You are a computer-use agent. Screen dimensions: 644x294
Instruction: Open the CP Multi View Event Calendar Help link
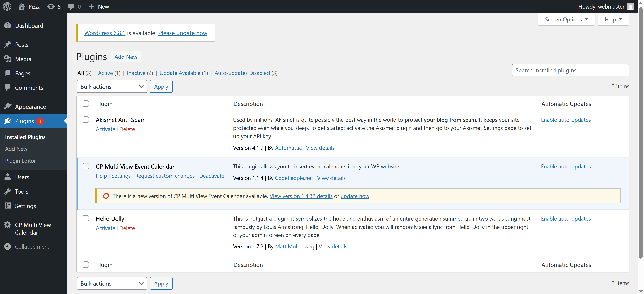[101, 176]
